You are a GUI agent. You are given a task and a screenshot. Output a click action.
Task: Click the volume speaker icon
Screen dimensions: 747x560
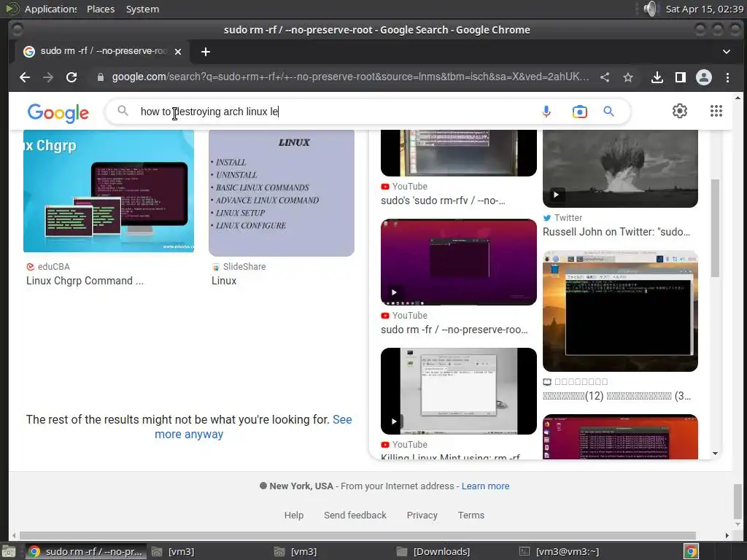pos(650,9)
